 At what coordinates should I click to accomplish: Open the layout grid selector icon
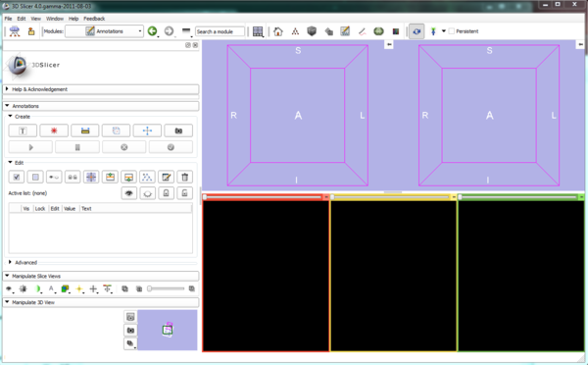(258, 31)
